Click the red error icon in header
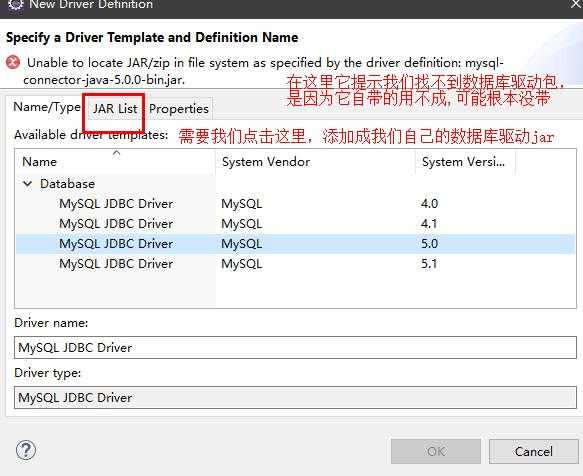Viewport: 583px width, 476px height. coord(13,62)
